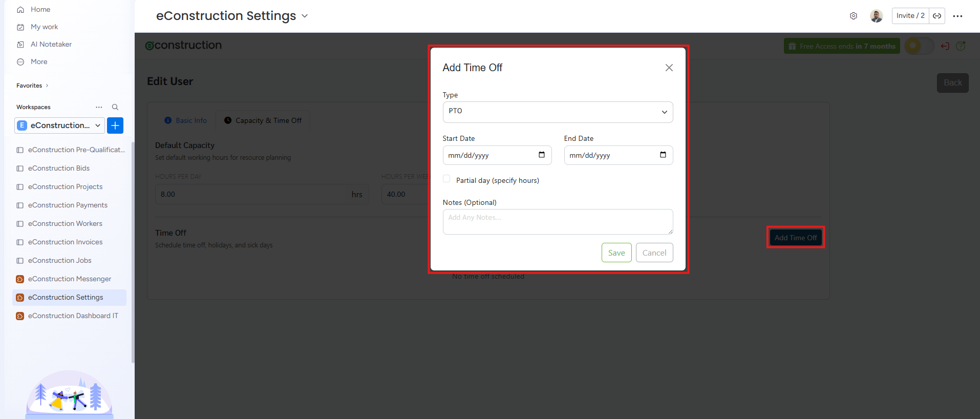
Task: Open the Type dropdown showing PTO
Action: point(557,112)
